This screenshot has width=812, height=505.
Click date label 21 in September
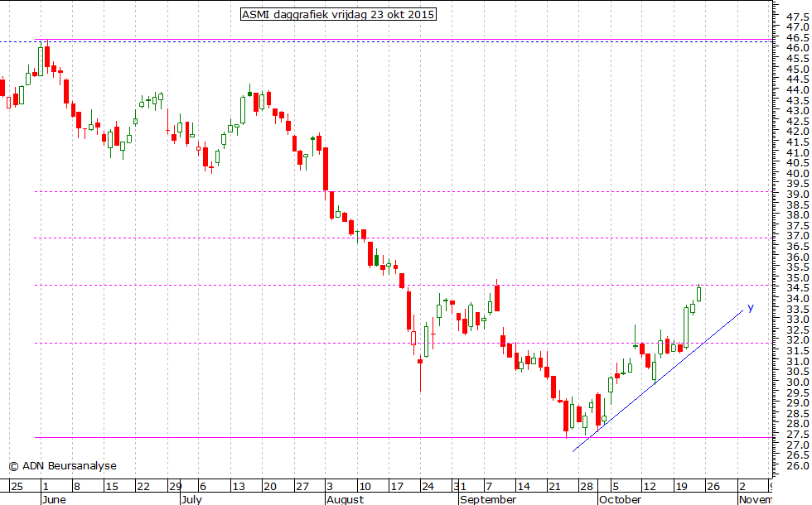pyautogui.click(x=554, y=487)
